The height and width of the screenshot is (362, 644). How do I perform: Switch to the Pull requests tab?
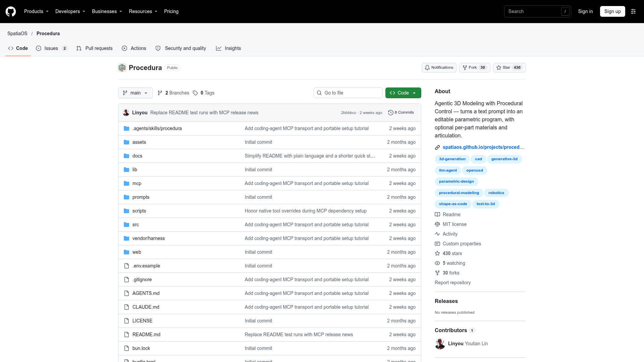tap(95, 48)
